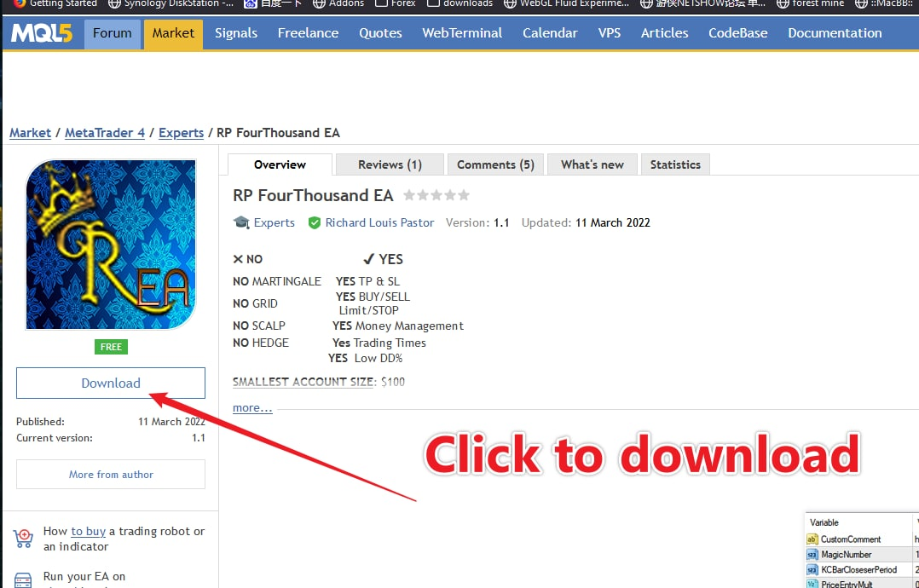Open Getting Started bookmark

click(x=55, y=3)
